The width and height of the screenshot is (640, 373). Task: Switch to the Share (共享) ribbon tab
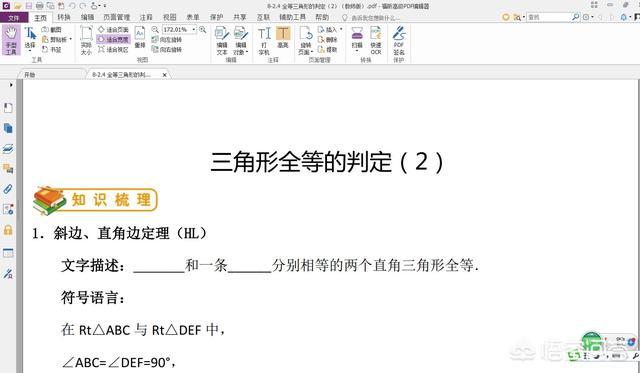(240, 17)
